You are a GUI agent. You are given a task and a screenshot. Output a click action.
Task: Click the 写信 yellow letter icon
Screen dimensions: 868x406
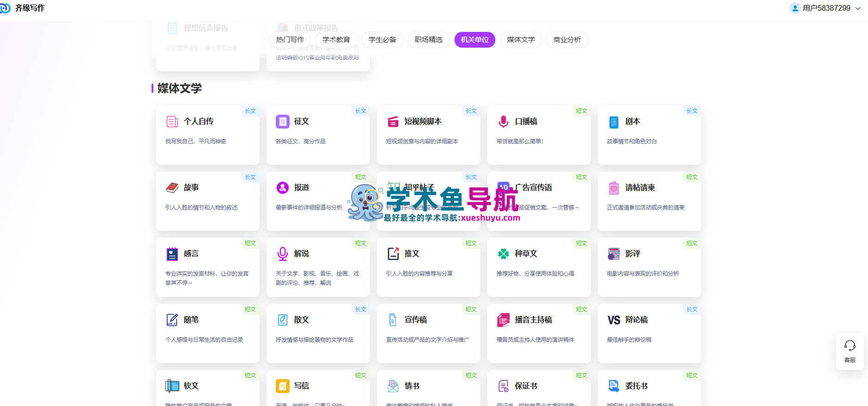[x=282, y=386]
